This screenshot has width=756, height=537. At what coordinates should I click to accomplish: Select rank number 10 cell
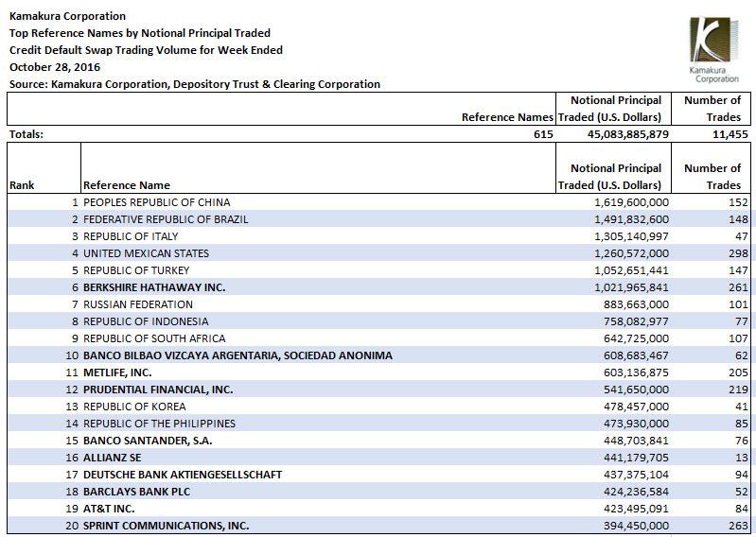pyautogui.click(x=72, y=355)
